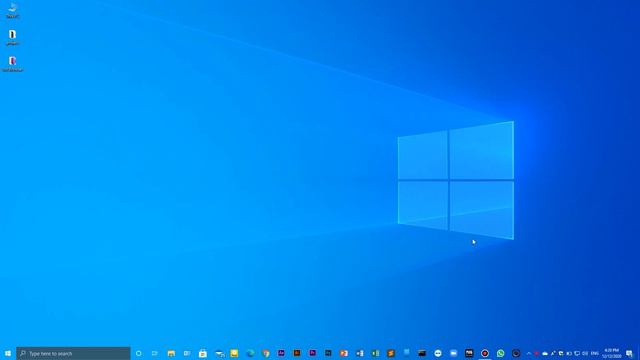Launch PowerPoint from the taskbar
The image size is (640, 360).
coord(344,353)
